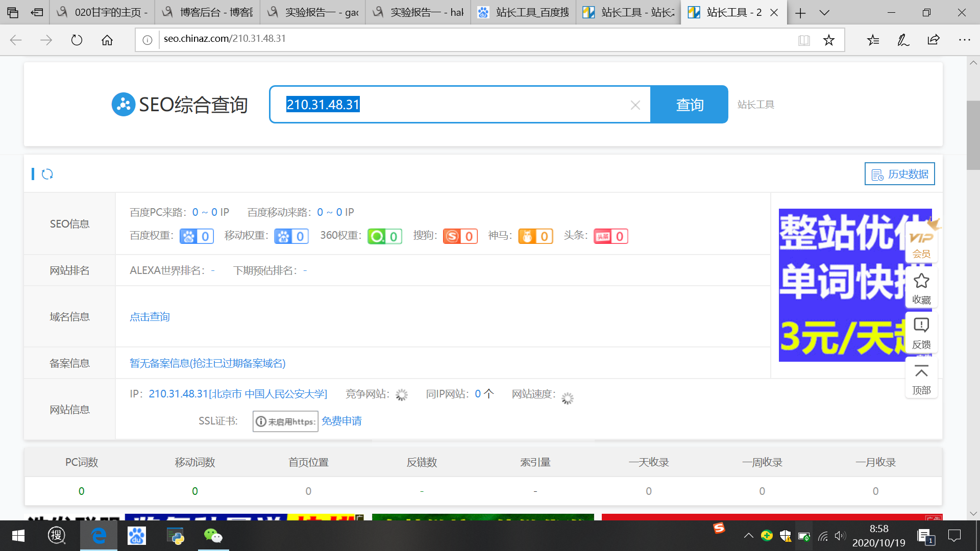Click the blue 查询 button
980x551 pixels.
tap(690, 105)
